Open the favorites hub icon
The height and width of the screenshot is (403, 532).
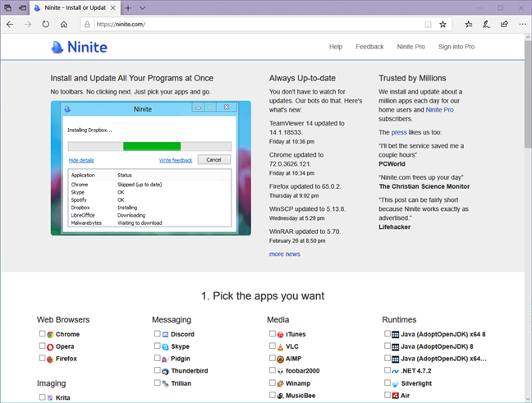(469, 25)
